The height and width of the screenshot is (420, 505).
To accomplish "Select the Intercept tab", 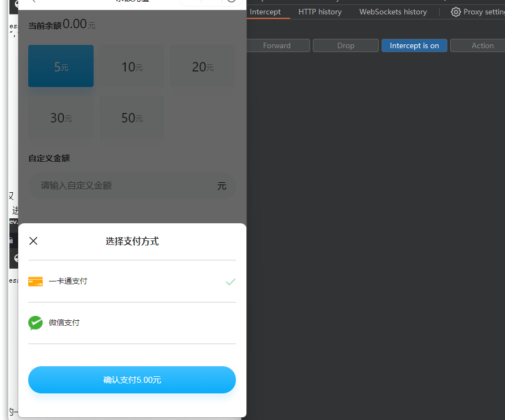I will [265, 12].
